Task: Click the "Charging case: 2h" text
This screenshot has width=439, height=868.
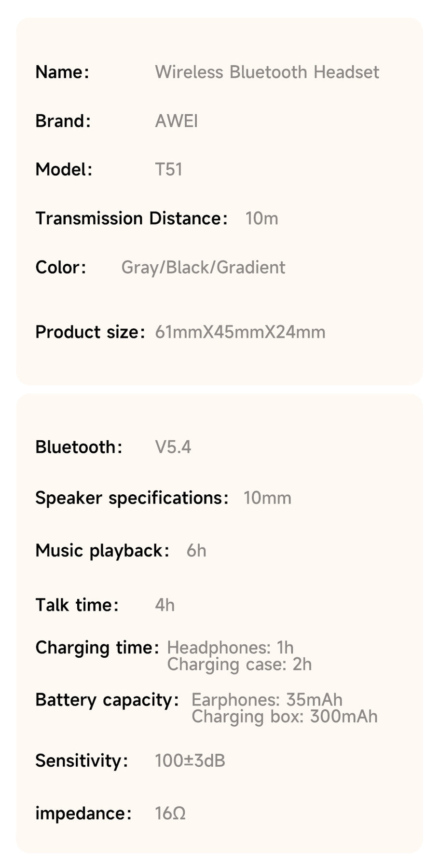Action: 239,665
